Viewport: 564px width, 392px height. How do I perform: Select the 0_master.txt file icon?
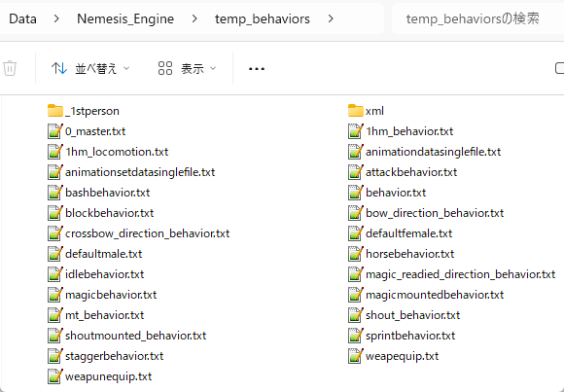point(55,131)
